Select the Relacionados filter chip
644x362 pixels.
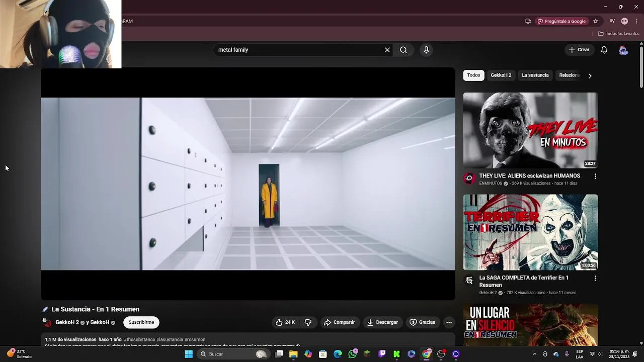tap(570, 75)
